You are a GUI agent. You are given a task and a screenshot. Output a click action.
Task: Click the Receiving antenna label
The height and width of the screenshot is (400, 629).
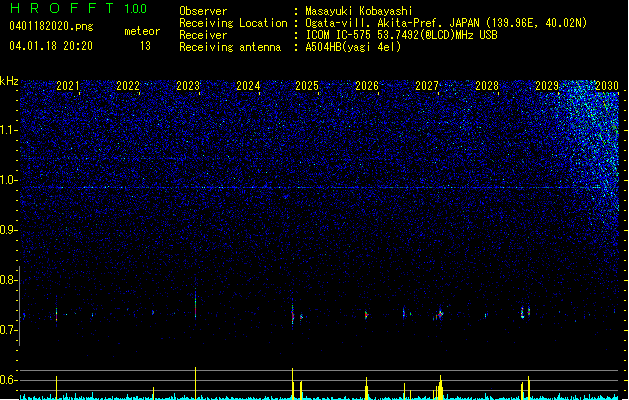(230, 47)
